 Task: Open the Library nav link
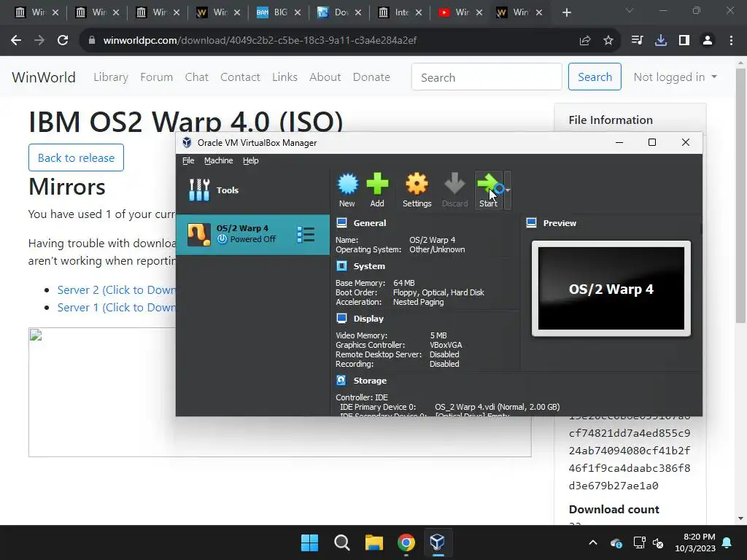point(111,77)
